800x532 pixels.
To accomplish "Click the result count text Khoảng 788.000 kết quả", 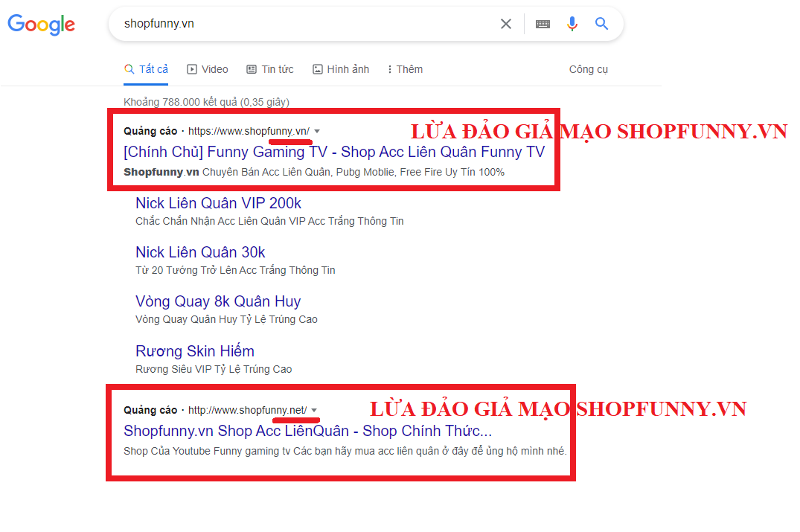I will pos(206,102).
